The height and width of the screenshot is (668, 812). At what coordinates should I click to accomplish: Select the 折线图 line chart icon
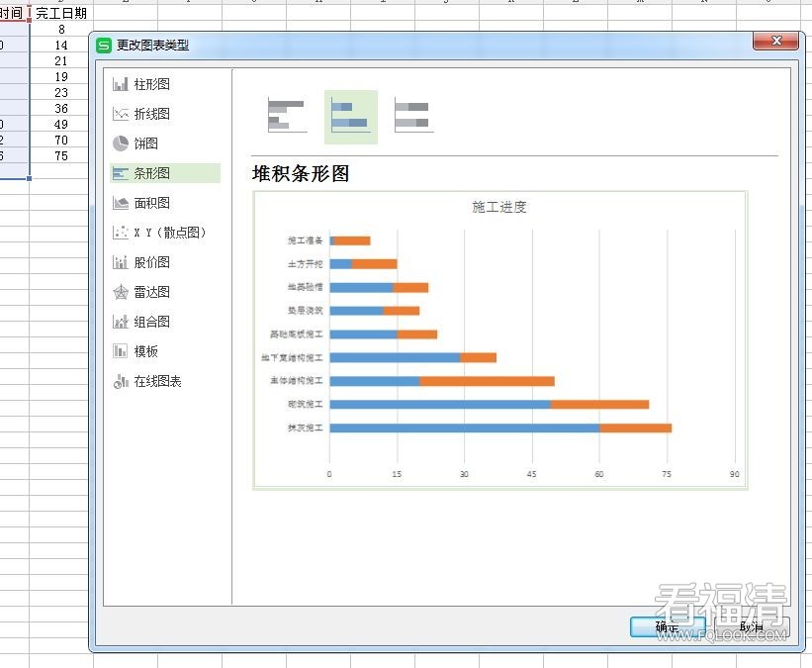click(x=120, y=114)
